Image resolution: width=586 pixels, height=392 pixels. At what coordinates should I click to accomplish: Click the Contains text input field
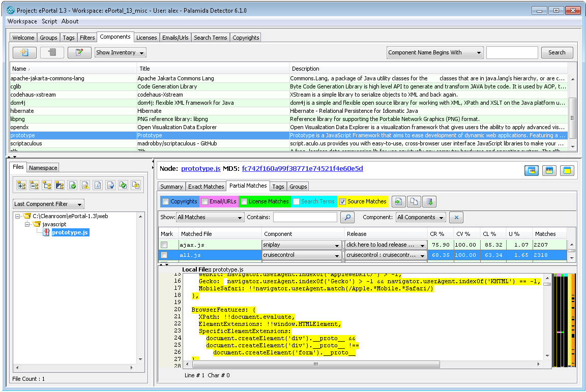(x=305, y=218)
